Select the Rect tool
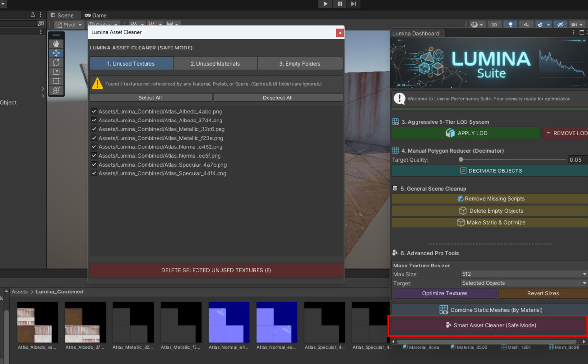Viewport: 588px width, 364px height. pos(56,81)
